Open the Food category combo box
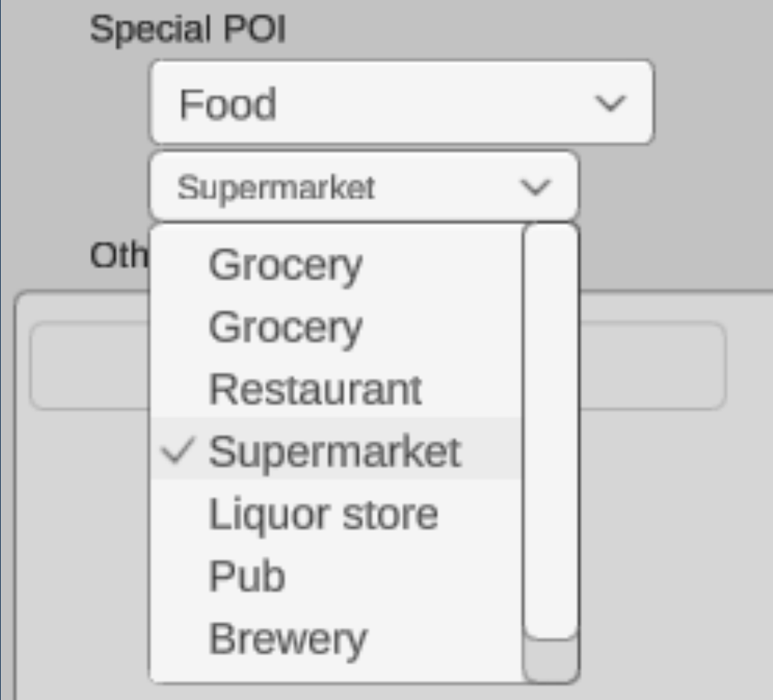This screenshot has height=700, width=773. [401, 103]
